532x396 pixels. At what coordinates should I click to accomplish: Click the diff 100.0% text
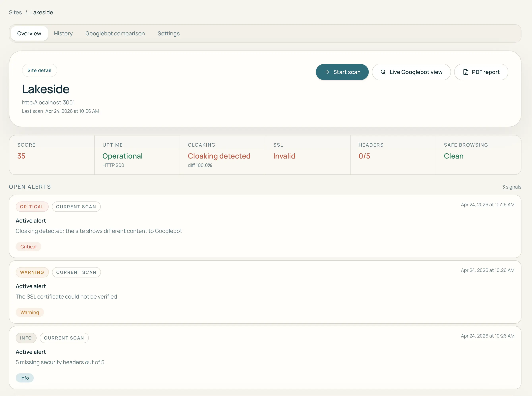tap(200, 165)
